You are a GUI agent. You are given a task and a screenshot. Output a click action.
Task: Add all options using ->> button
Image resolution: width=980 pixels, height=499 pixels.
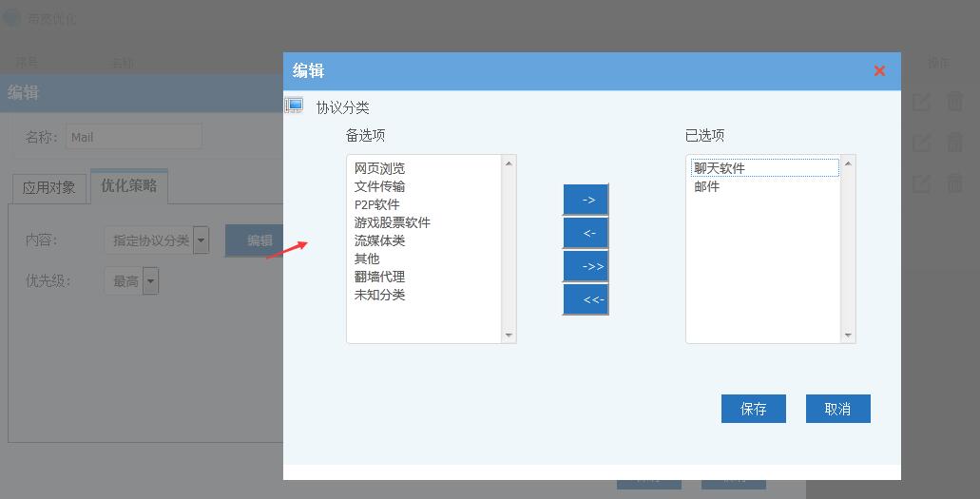[586, 266]
